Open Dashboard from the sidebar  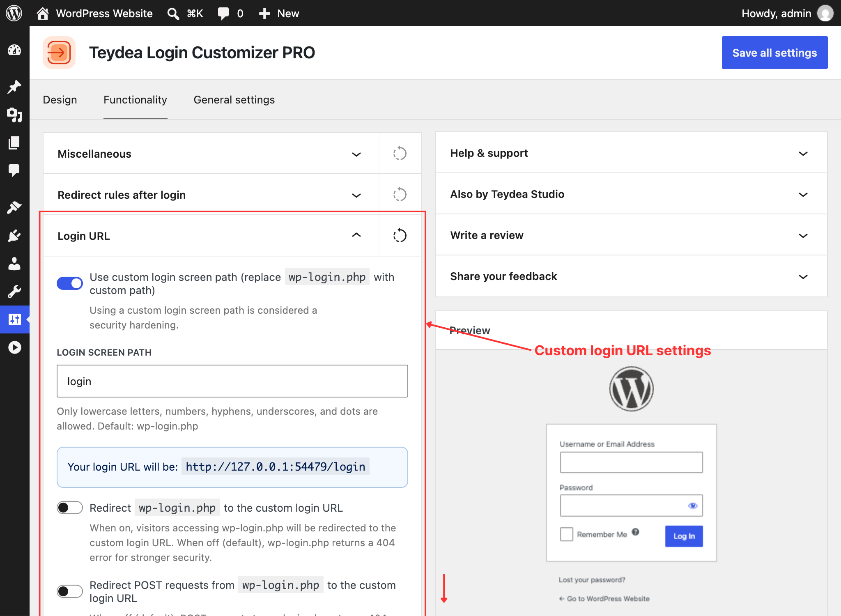[14, 51]
